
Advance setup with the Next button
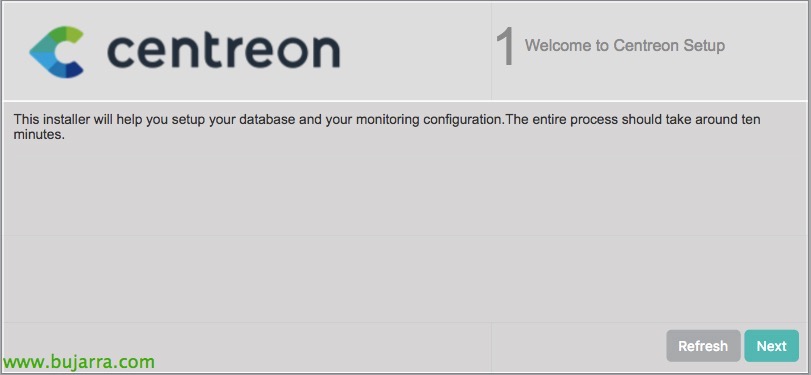click(x=771, y=346)
